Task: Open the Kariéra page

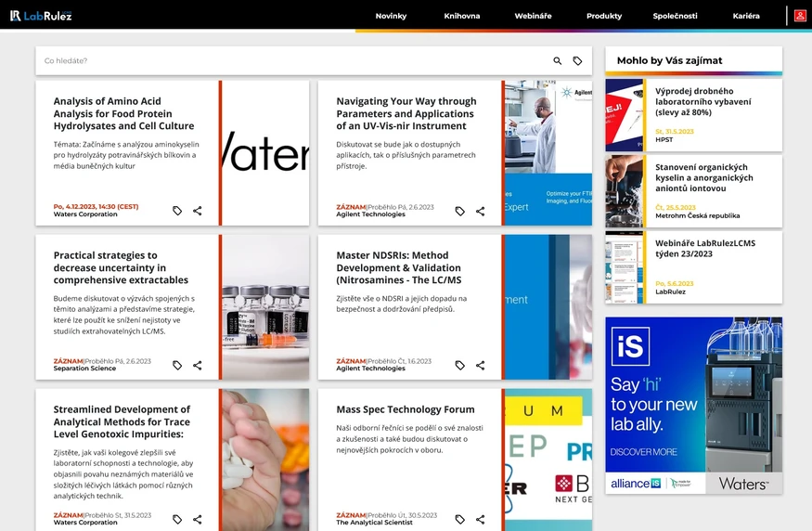Action: 746,16
